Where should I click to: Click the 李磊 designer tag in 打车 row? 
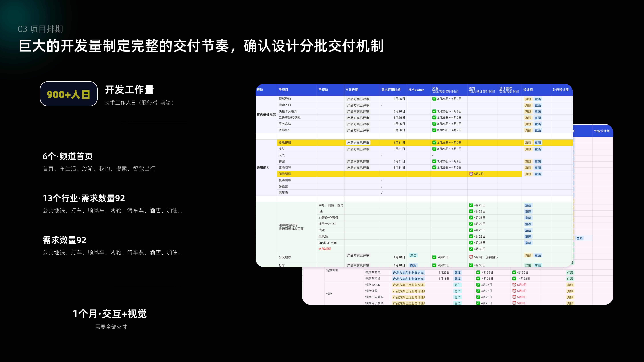[538, 265]
